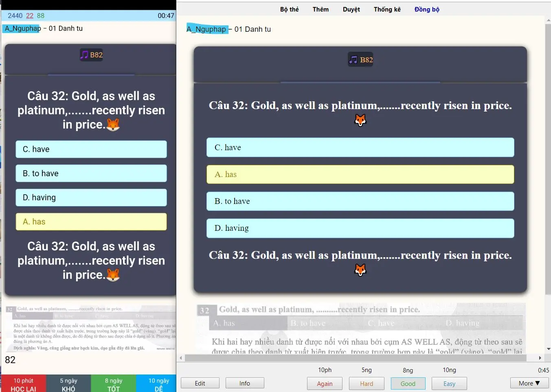This screenshot has height=392, width=551.
Task: Click the Edit card button
Action: click(x=200, y=383)
